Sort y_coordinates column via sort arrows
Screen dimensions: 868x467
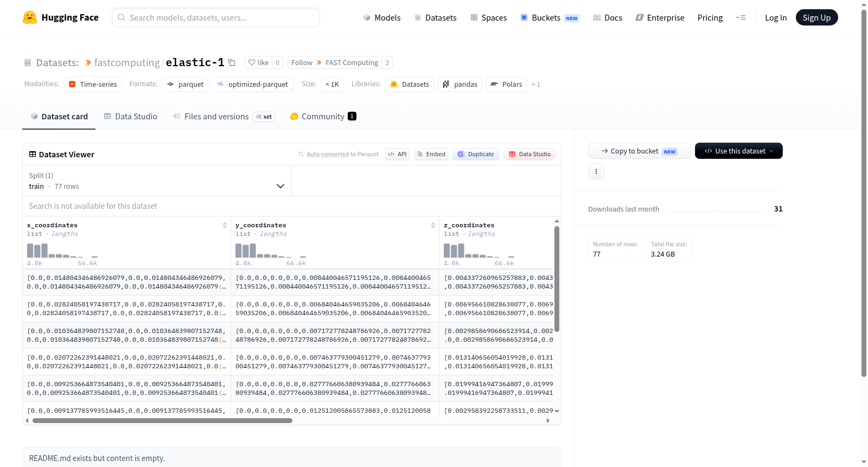click(x=433, y=225)
